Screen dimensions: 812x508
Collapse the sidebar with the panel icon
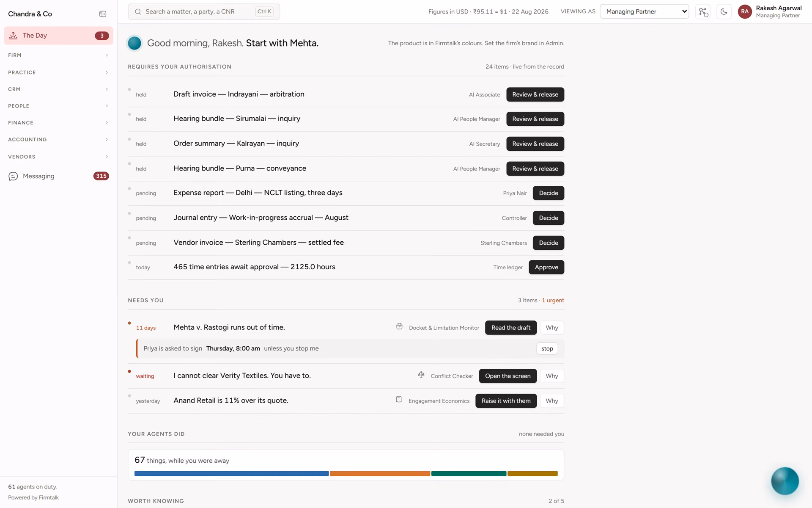coord(102,14)
